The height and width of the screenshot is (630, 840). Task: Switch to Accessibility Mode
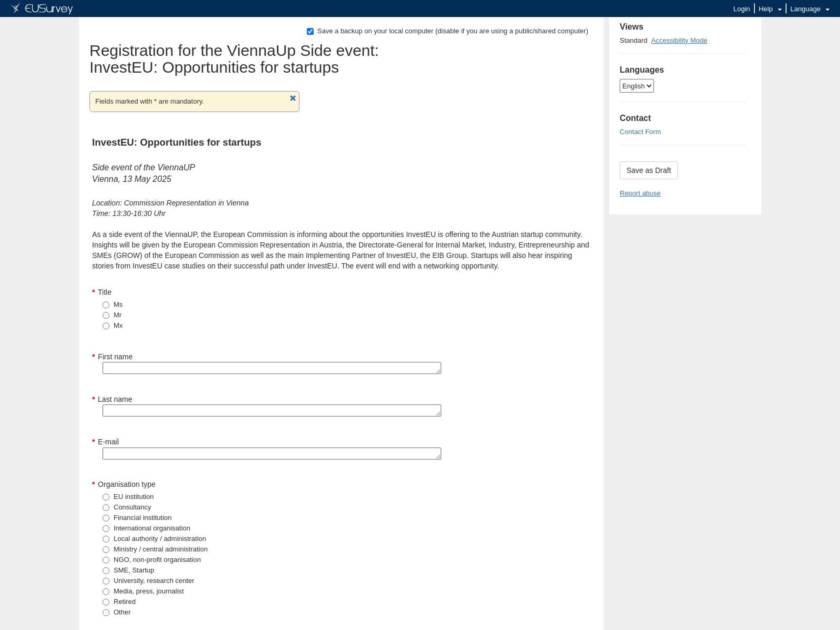point(679,40)
